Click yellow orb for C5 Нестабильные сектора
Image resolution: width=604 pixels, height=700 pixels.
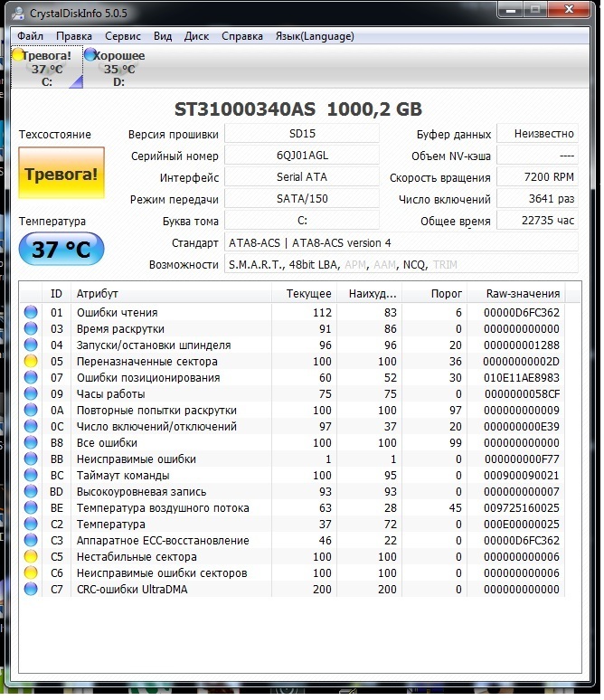[x=31, y=557]
